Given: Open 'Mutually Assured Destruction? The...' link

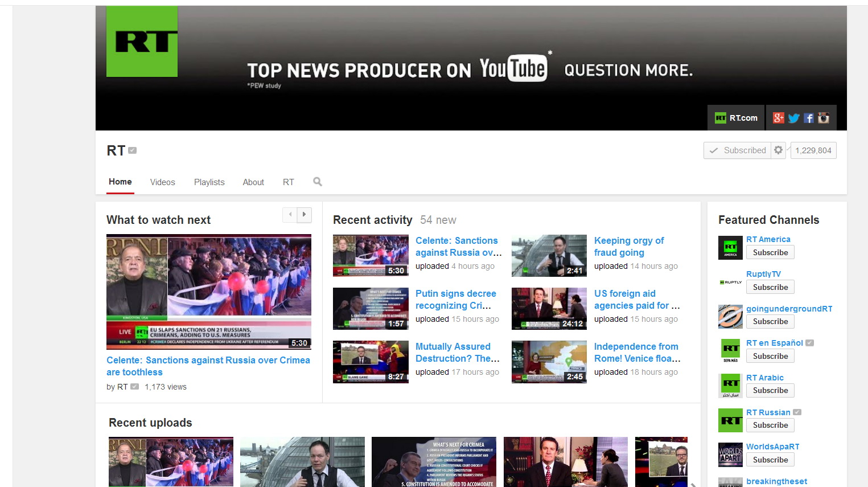Looking at the screenshot, I should pyautogui.click(x=458, y=353).
